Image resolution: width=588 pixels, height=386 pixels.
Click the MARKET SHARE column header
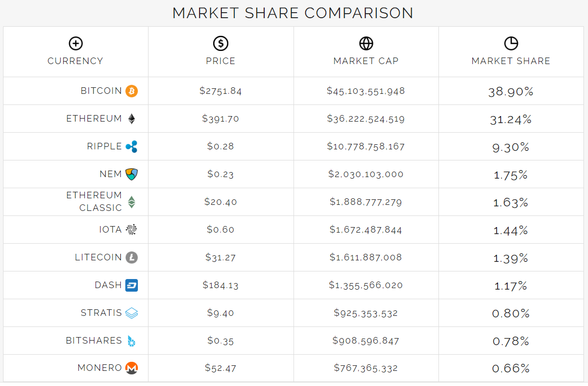[511, 61]
